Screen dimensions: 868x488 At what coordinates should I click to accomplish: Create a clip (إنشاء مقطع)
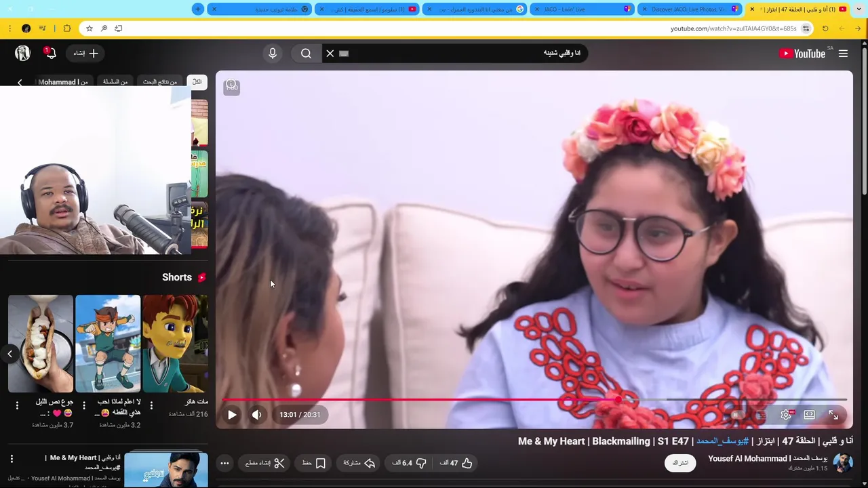pyautogui.click(x=265, y=463)
